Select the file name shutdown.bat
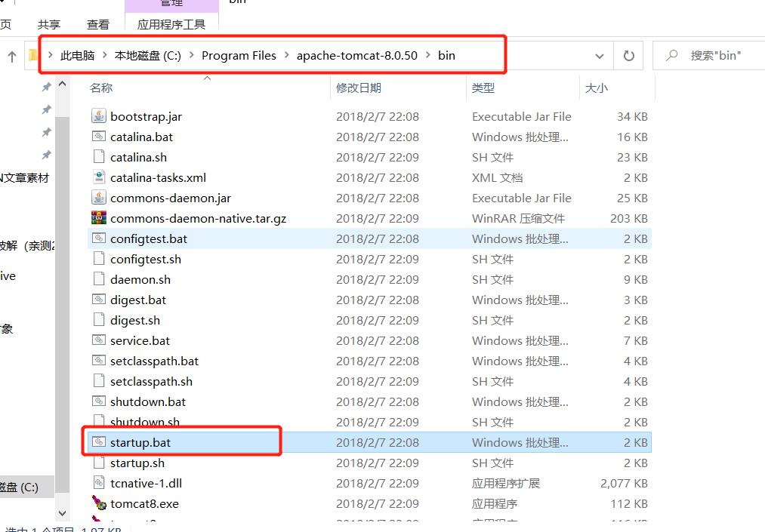The image size is (765, 532). click(148, 401)
